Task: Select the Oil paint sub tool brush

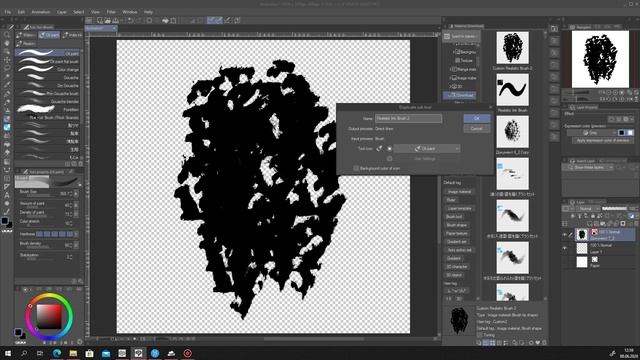Action: click(47, 53)
